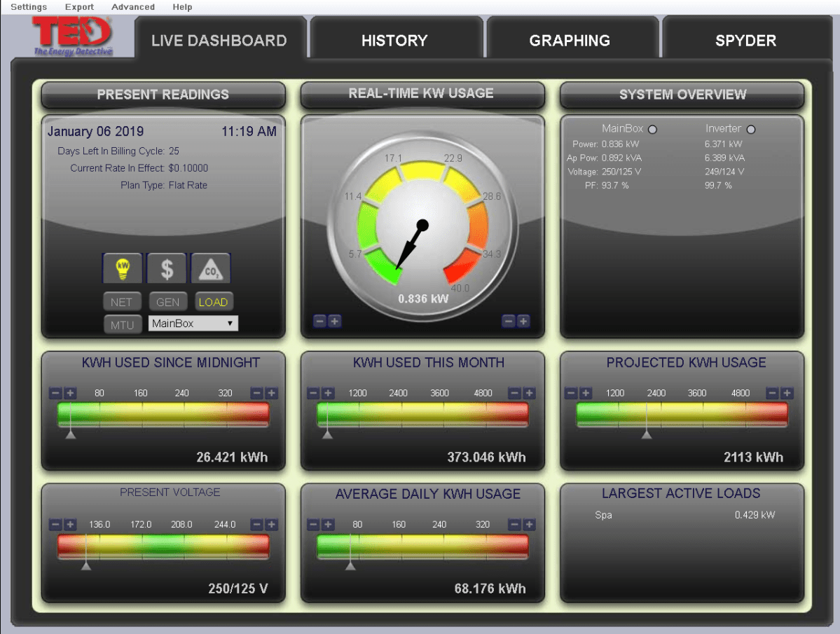Screen dimensions: 840x634
Task: Switch to the History tab
Action: [x=394, y=41]
